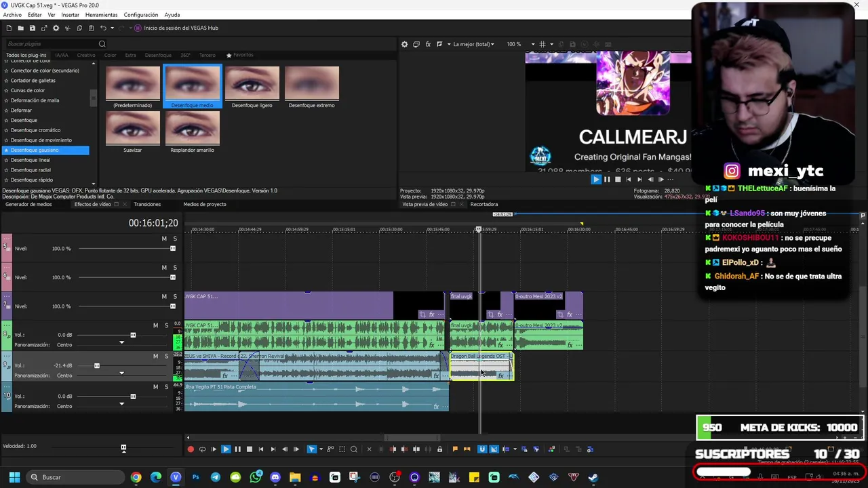Open video preview properties gear icon

[x=405, y=44]
